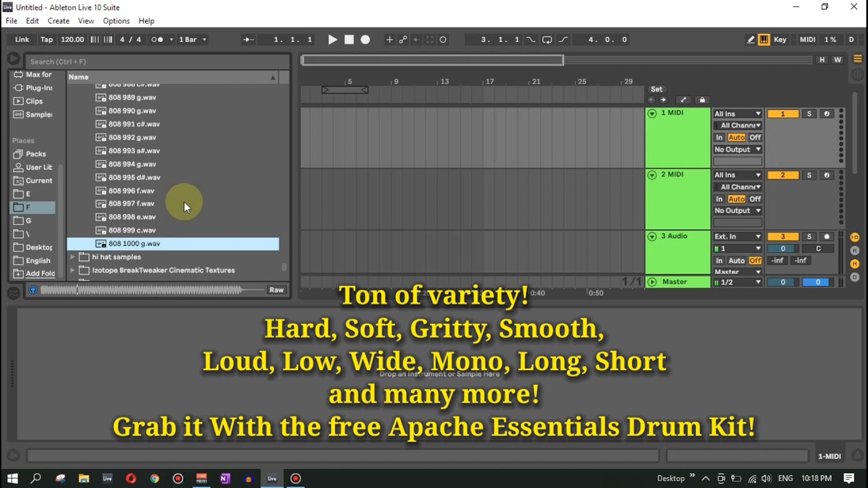Open the Create menu
This screenshot has height=488, width=868.
tap(58, 21)
